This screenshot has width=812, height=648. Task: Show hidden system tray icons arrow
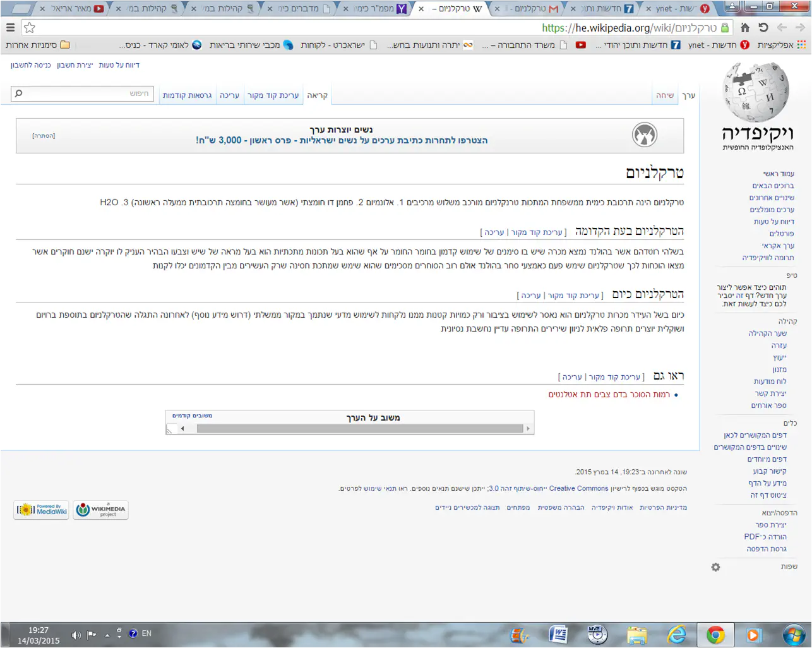(x=107, y=635)
